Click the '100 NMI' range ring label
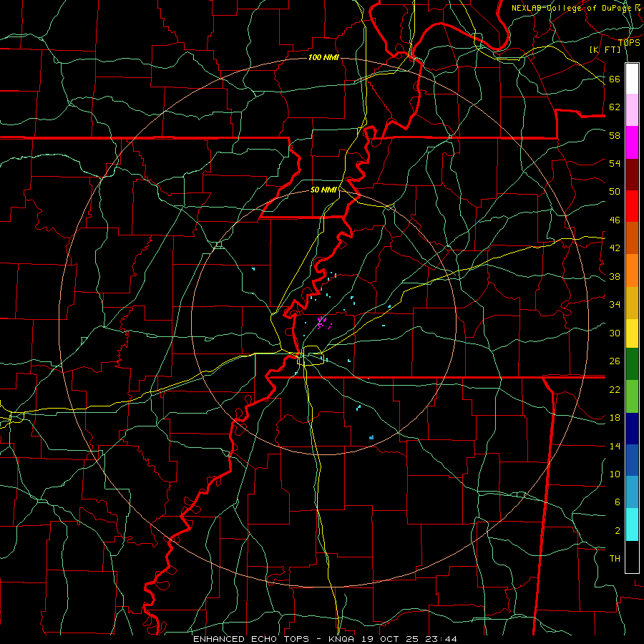644x644 pixels. coord(323,57)
